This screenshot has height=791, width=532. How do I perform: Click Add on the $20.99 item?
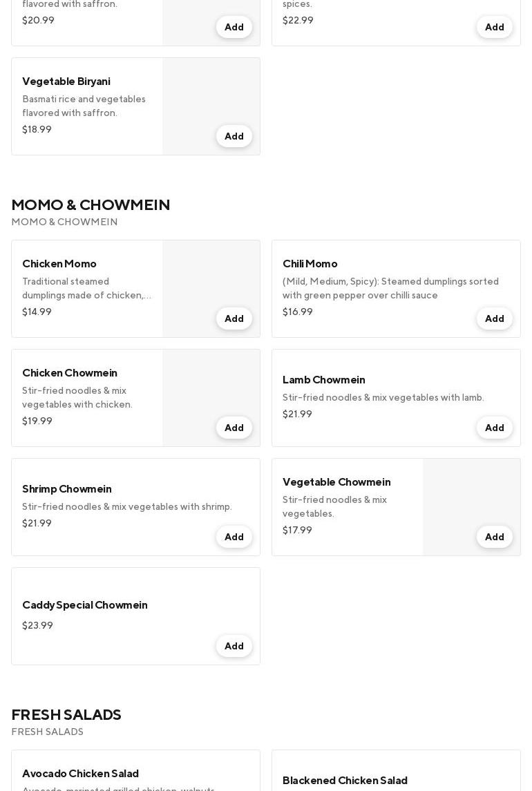click(x=234, y=27)
